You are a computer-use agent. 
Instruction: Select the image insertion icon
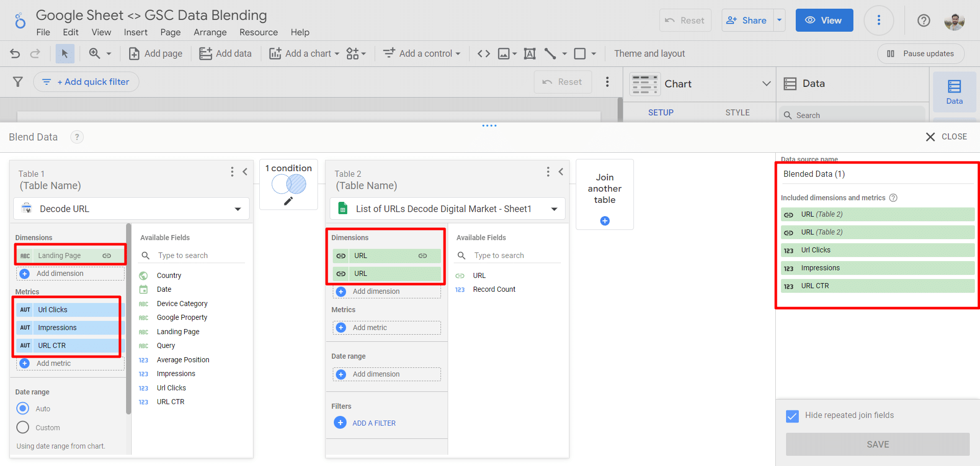pyautogui.click(x=504, y=53)
